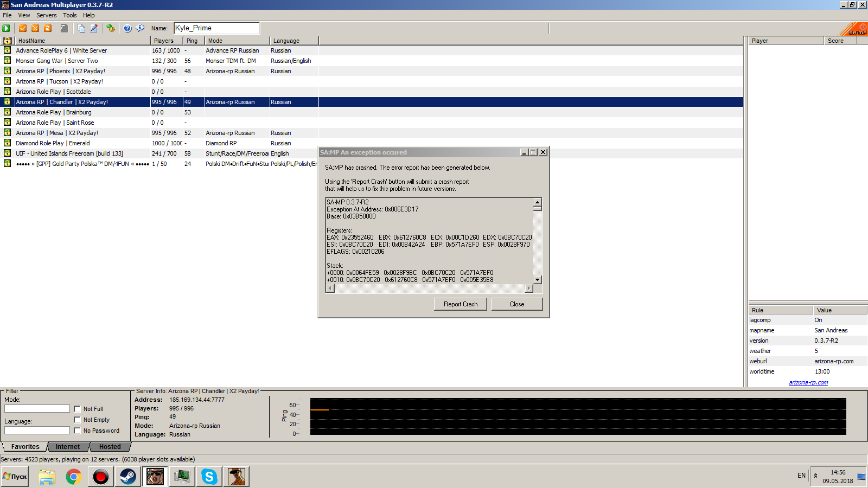Click the Server Properties pencil icon
This screenshot has width=868, height=488.
(x=94, y=28)
